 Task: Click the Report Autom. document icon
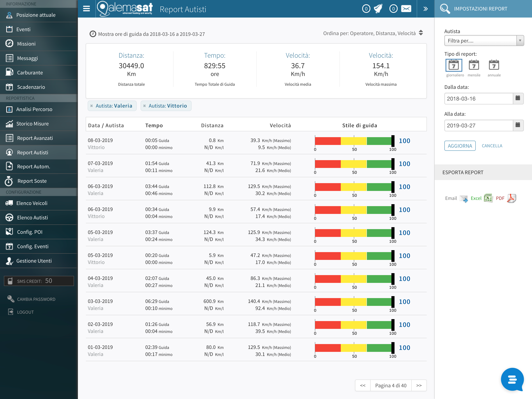9,166
